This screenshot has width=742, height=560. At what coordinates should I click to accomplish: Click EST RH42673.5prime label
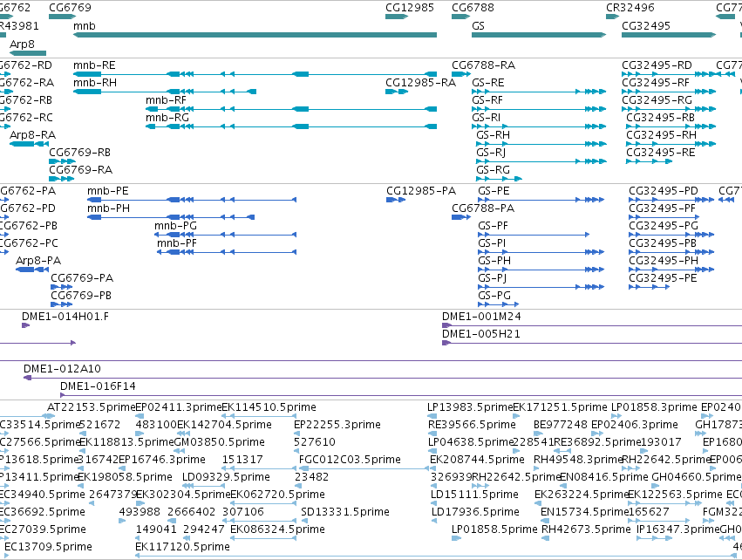[586, 529]
